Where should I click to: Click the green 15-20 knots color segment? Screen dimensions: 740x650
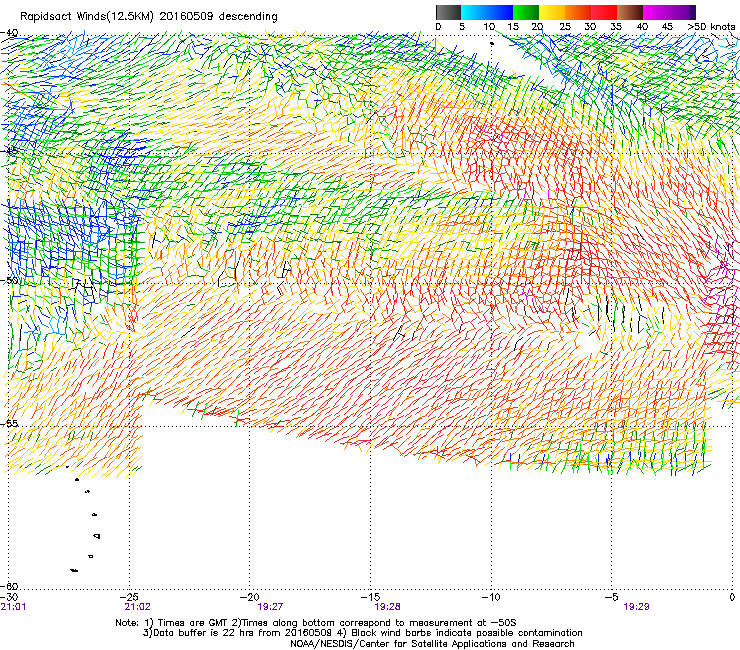point(526,12)
